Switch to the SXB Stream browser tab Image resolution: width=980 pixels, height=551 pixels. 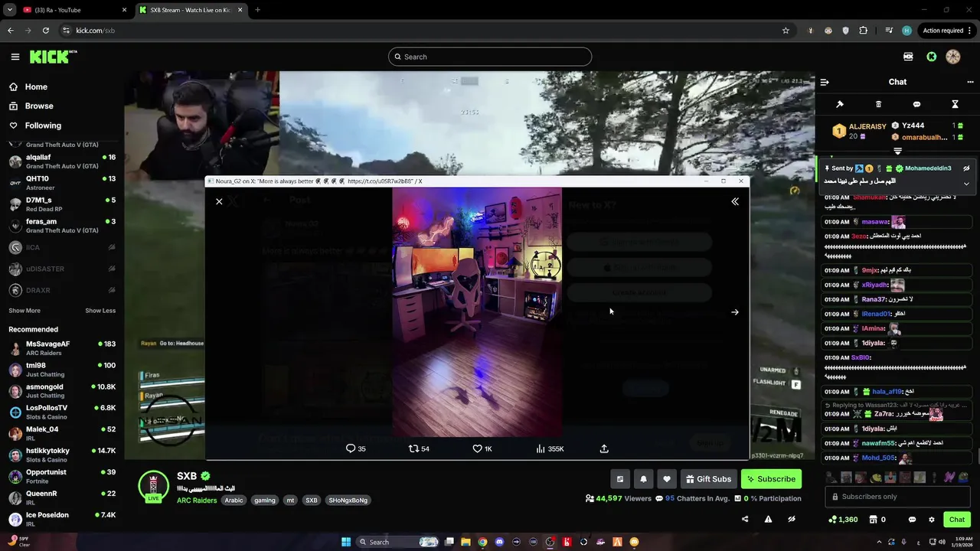pyautogui.click(x=191, y=10)
